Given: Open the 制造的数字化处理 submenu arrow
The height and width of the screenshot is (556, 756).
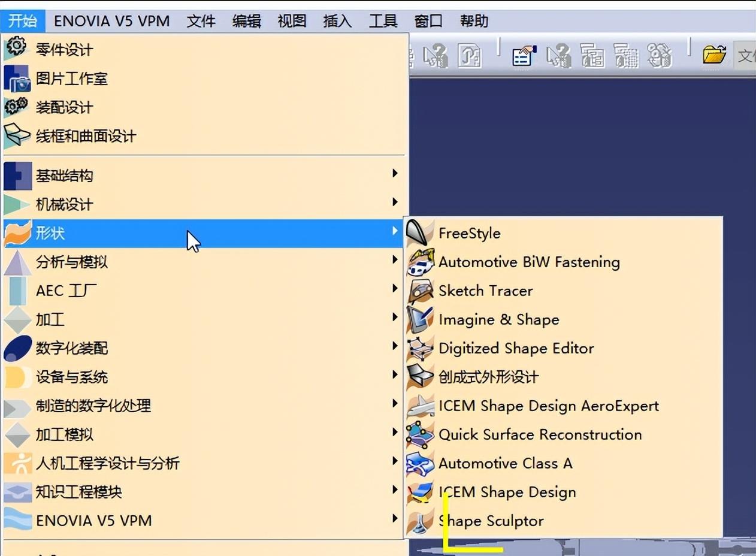Looking at the screenshot, I should (x=395, y=403).
